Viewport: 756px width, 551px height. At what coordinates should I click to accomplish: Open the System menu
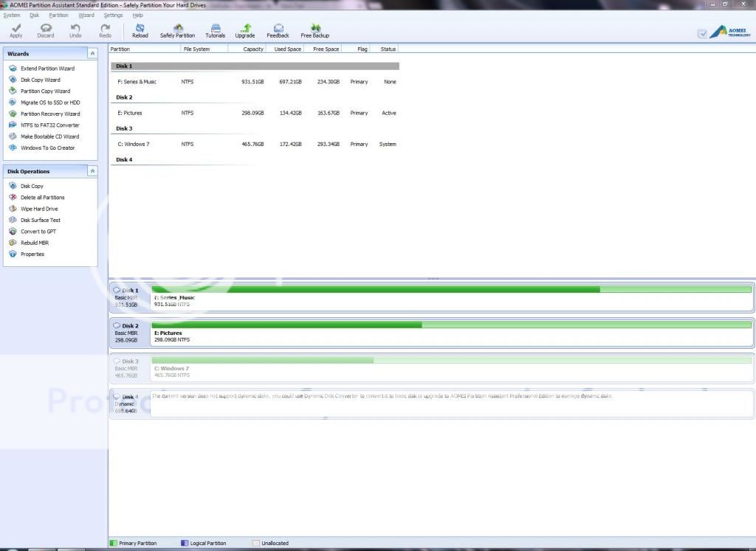(x=12, y=15)
